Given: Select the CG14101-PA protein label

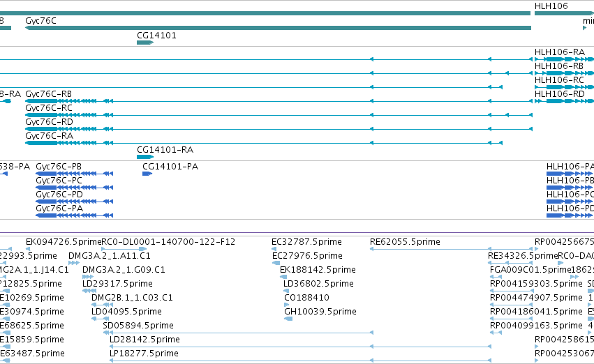Looking at the screenshot, I should tap(170, 167).
